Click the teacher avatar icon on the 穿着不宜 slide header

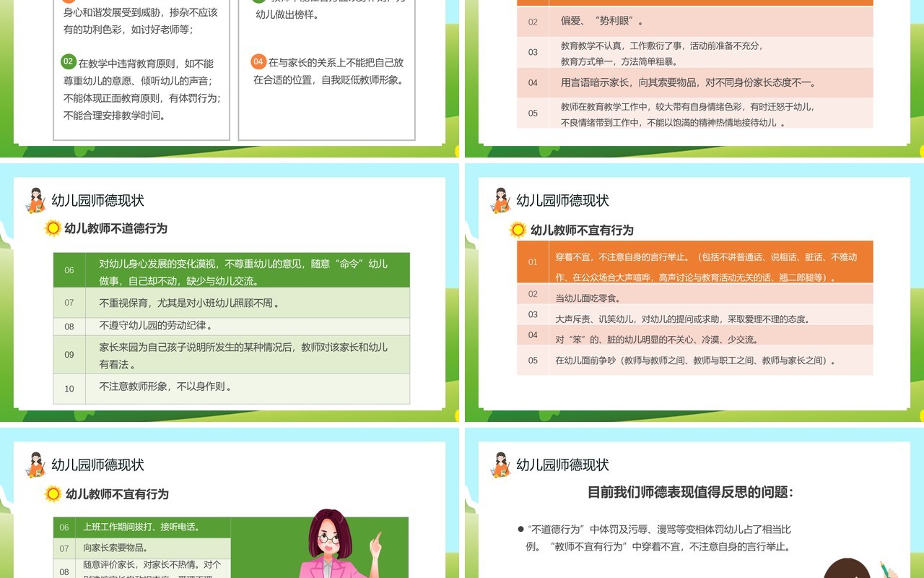500,201
